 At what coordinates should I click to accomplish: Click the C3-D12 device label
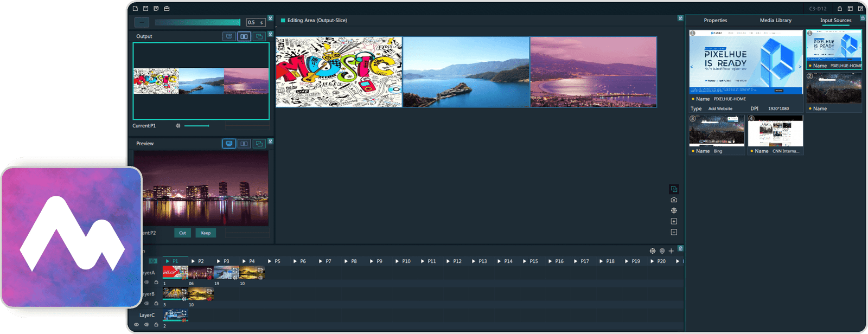coord(818,9)
